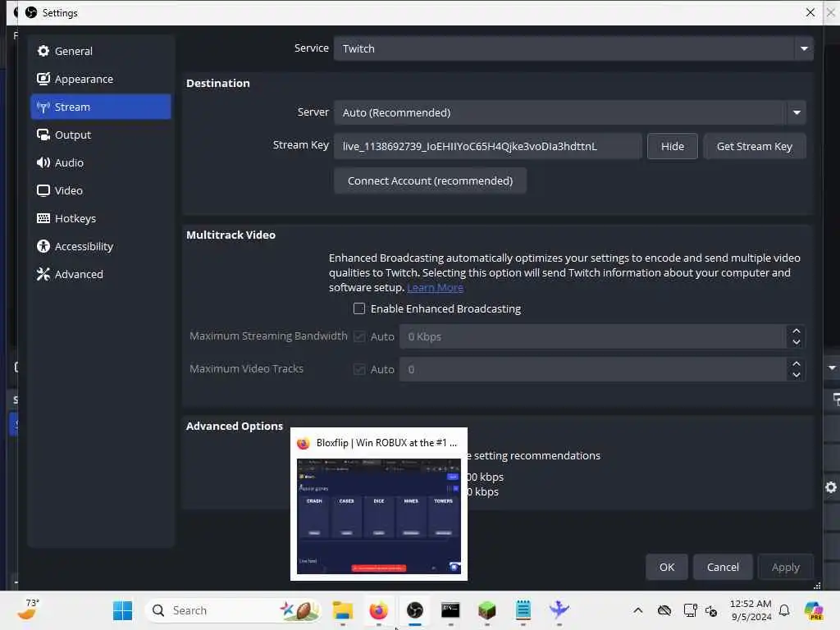Increase Maximum Video Tracks value
This screenshot has width=840, height=630.
coord(796,363)
